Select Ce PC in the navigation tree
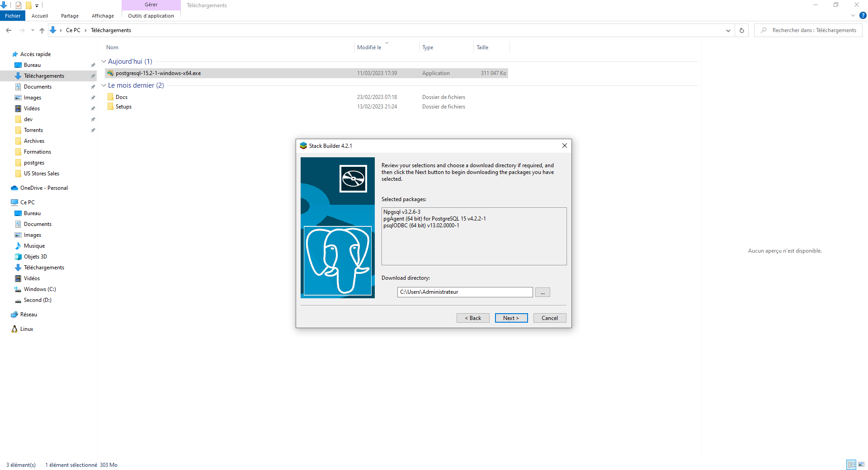 pyautogui.click(x=27, y=202)
